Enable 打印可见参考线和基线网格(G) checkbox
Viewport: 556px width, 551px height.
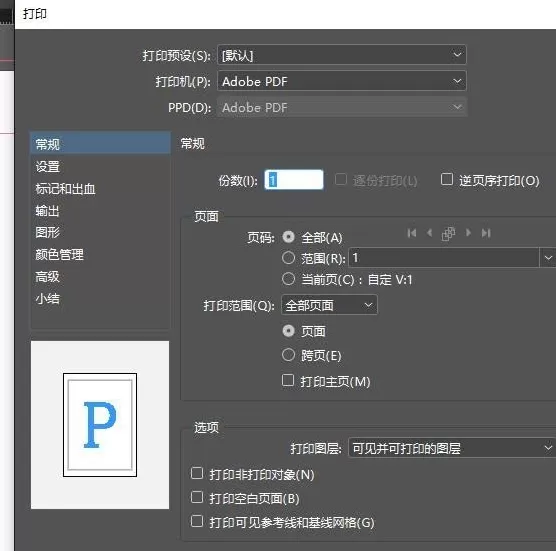coord(197,521)
